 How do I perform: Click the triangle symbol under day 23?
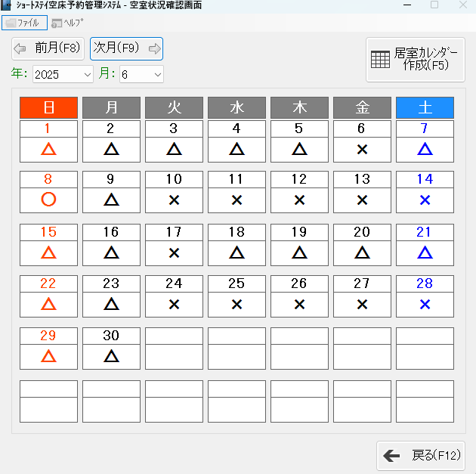[111, 304]
